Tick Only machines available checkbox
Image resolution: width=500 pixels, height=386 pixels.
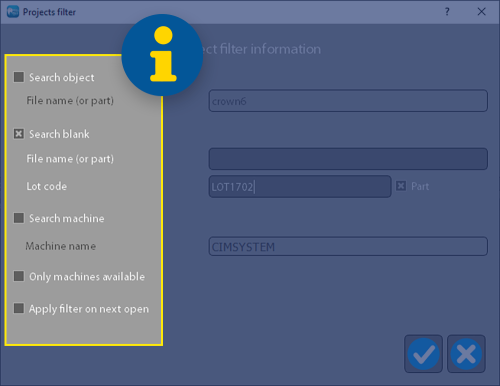click(x=19, y=276)
